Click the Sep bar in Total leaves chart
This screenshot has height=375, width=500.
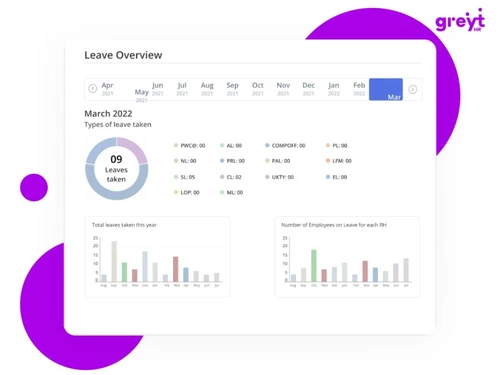coord(114,261)
